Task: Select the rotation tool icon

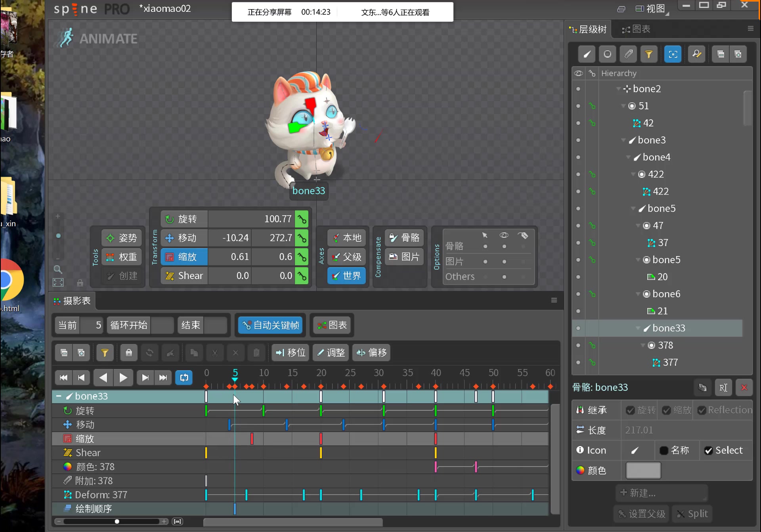Action: (169, 218)
